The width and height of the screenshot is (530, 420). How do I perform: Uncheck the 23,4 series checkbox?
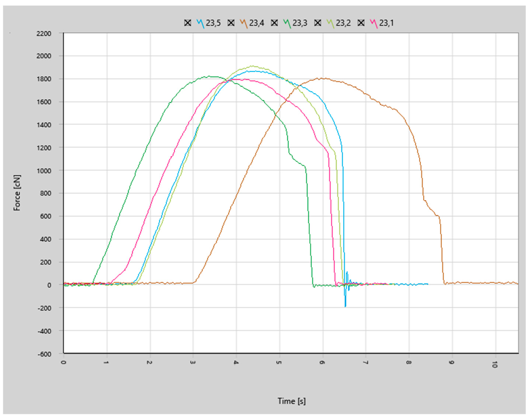click(231, 23)
